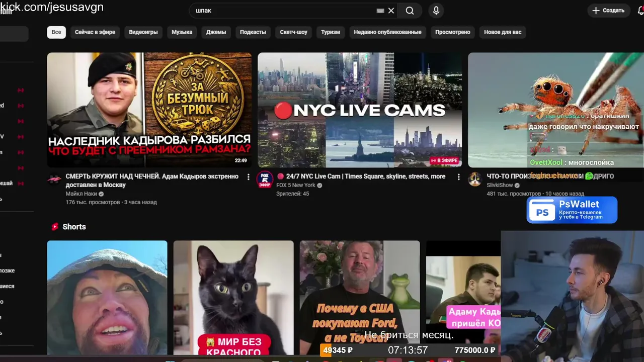This screenshot has width=644, height=362.
Task: Open three-dot menu for NYC Live Cam video
Action: pyautogui.click(x=458, y=177)
